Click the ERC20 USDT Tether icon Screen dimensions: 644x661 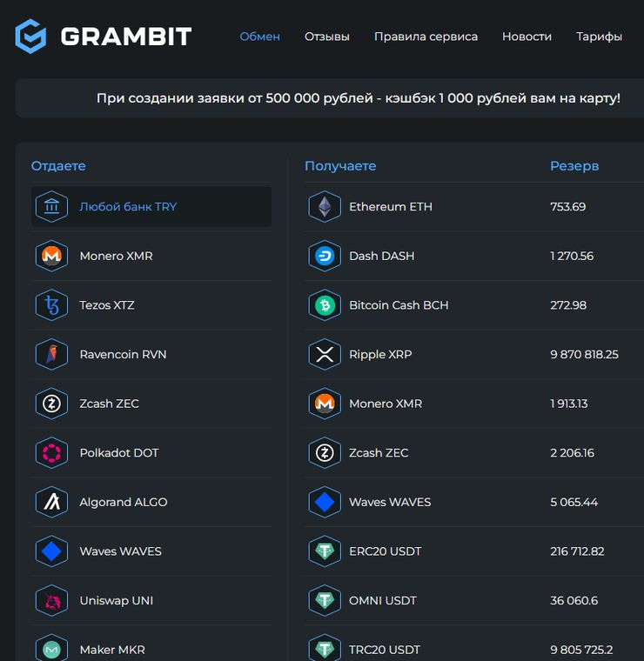pos(325,551)
